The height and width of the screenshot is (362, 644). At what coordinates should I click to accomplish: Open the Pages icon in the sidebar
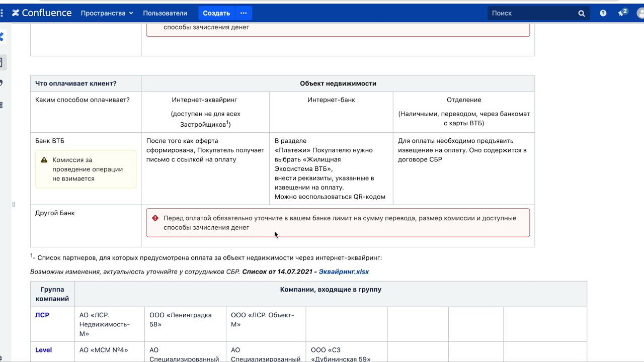tap(2, 62)
